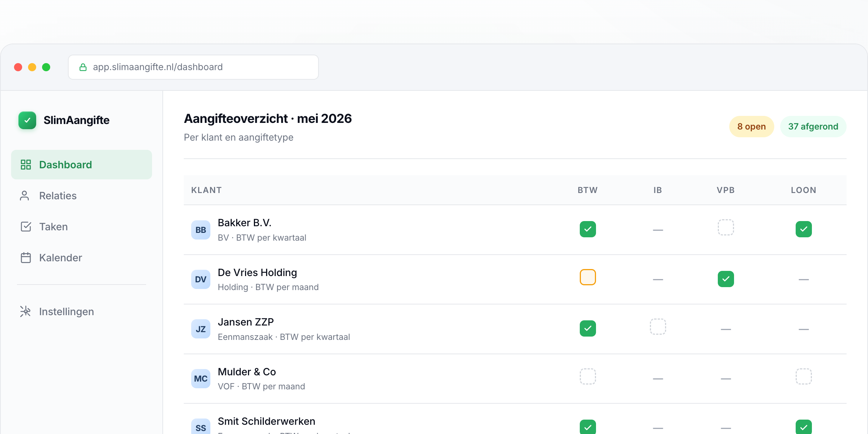This screenshot has height=434, width=868.
Task: Click 'Holding · BTW per maand' subtitle
Action: coord(268,287)
